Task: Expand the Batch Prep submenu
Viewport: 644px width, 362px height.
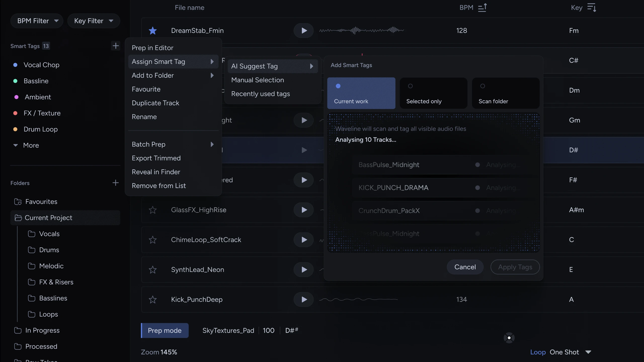Action: tap(173, 144)
